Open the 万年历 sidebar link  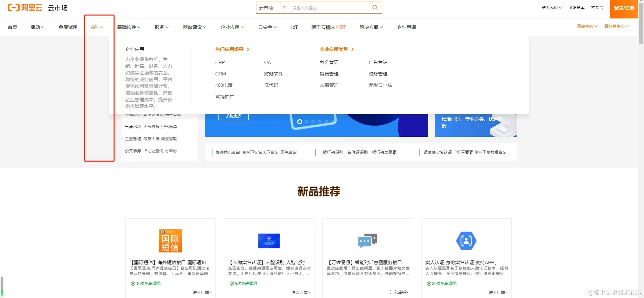[170, 151]
